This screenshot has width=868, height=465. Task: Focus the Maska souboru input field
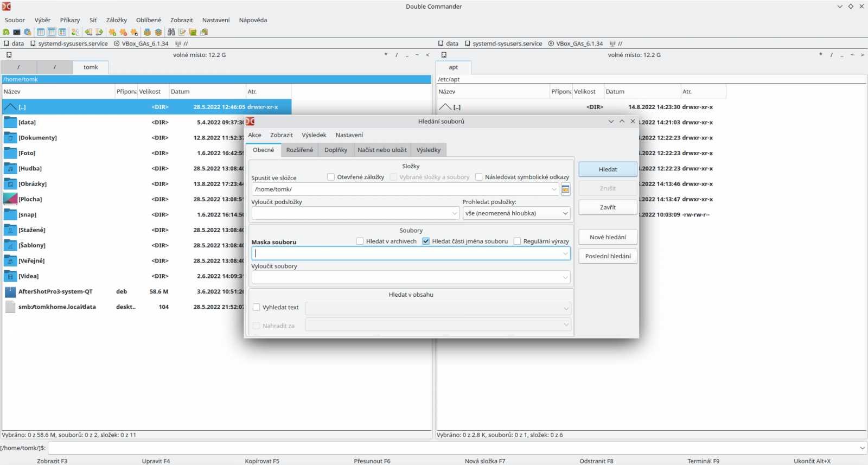[411, 253]
